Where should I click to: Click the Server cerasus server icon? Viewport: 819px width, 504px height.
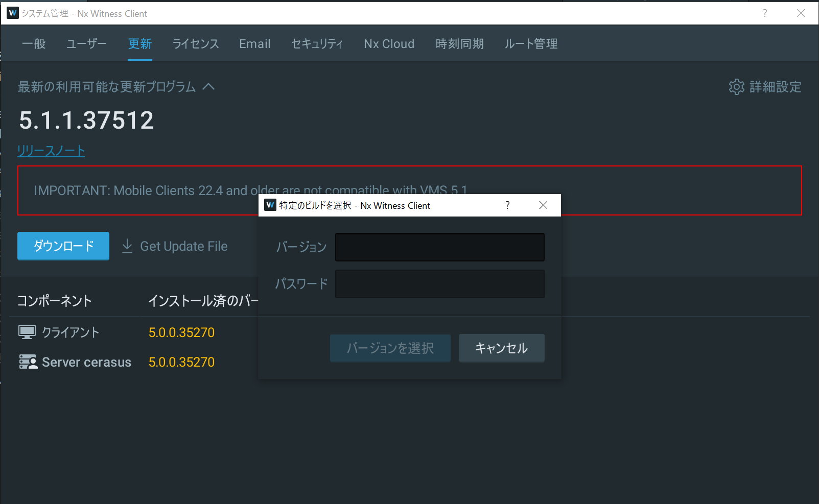coord(28,362)
